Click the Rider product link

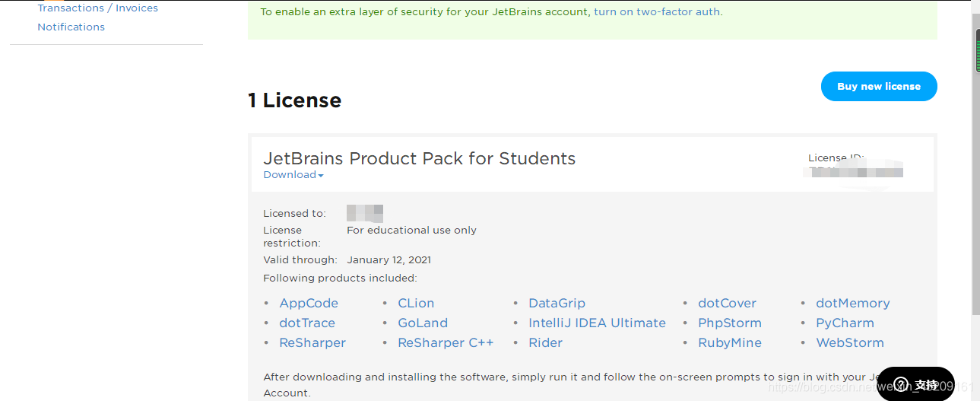545,342
